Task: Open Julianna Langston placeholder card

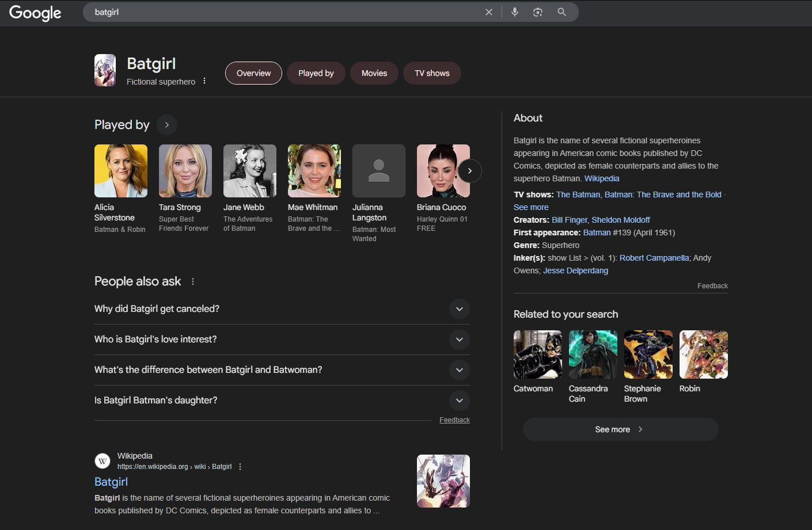Action: (379, 171)
